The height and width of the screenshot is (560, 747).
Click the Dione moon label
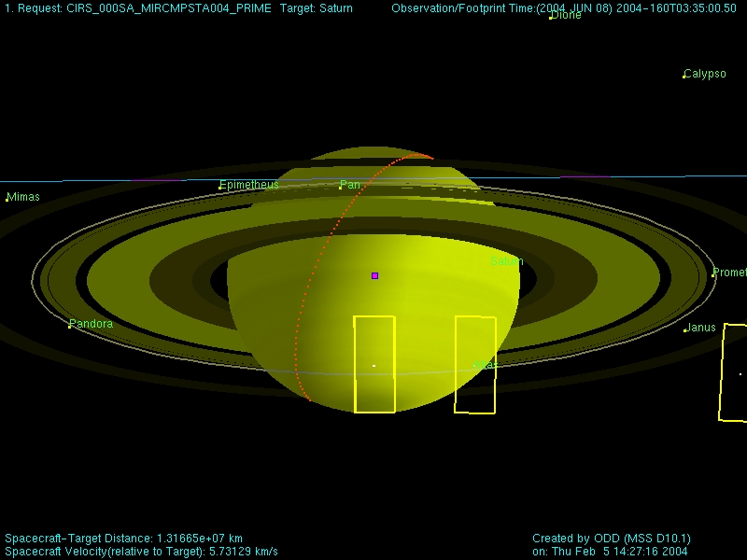point(567,16)
